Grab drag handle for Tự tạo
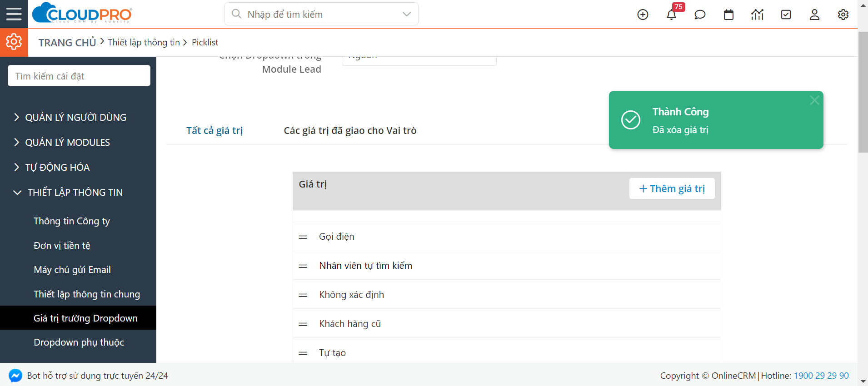The height and width of the screenshot is (386, 868). tap(303, 353)
